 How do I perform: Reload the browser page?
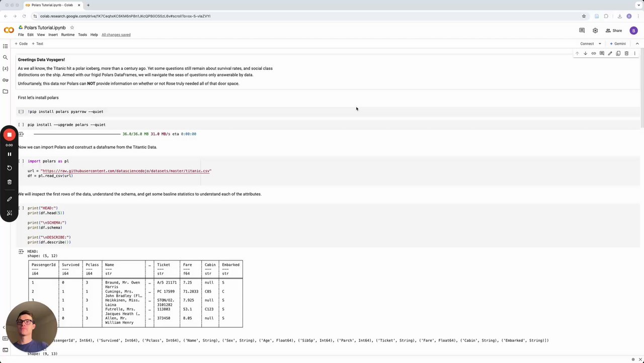click(x=24, y=16)
